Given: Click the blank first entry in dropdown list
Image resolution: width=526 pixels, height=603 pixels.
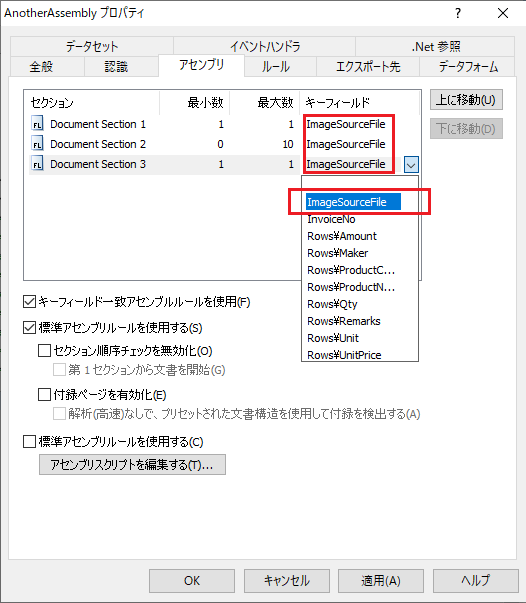Looking at the screenshot, I should [360, 185].
